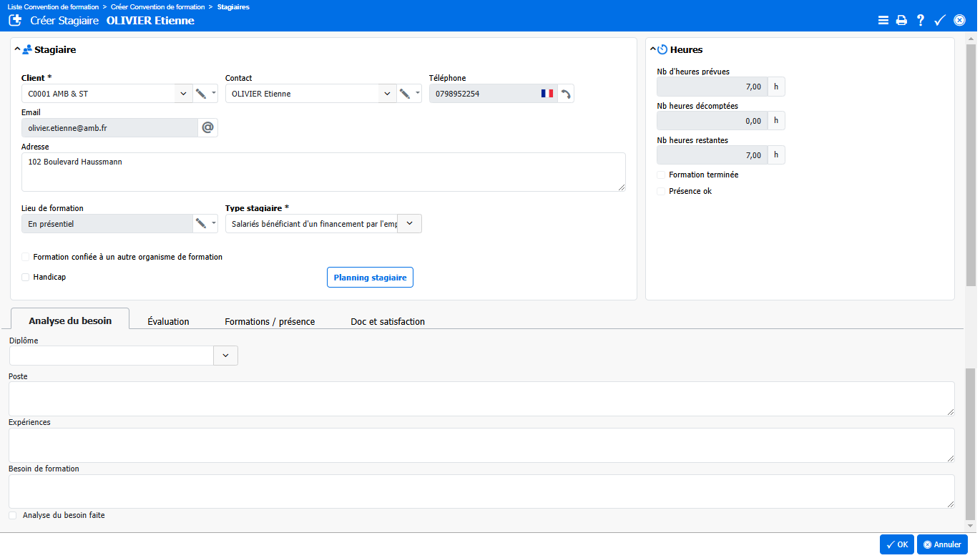980x558 pixels.
Task: Click the phone call icon next to Téléphone
Action: point(566,94)
